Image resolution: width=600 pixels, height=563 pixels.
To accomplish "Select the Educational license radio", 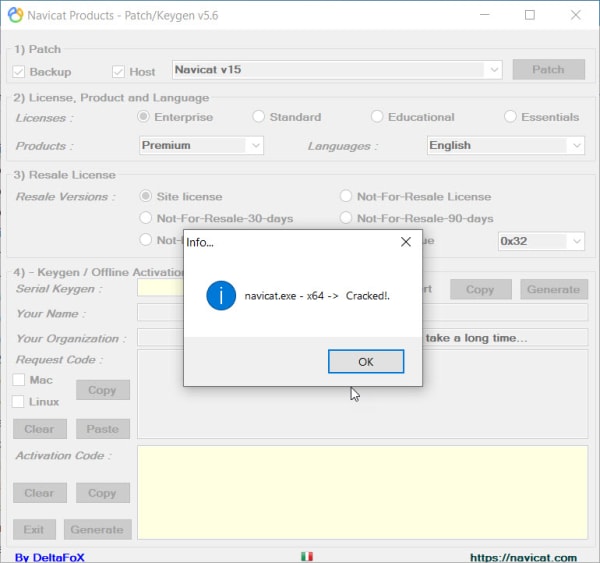I will point(377,116).
